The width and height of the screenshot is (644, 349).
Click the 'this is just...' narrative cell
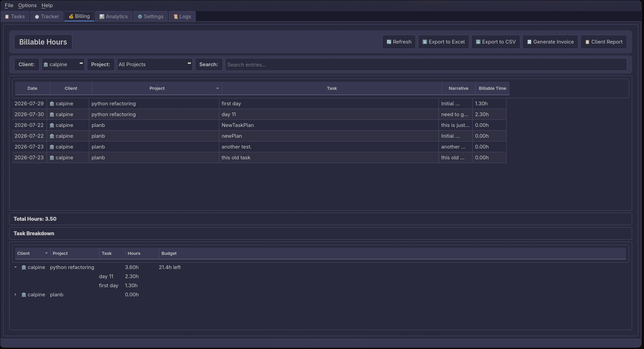point(455,125)
